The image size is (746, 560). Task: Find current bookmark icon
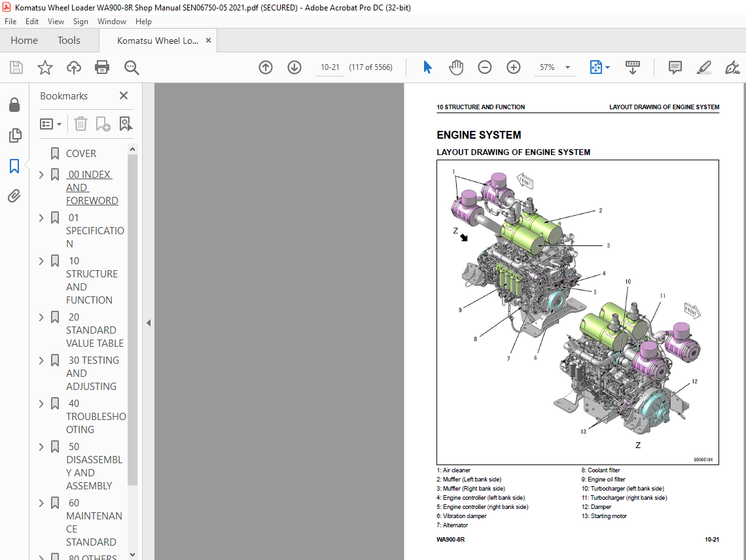[126, 124]
